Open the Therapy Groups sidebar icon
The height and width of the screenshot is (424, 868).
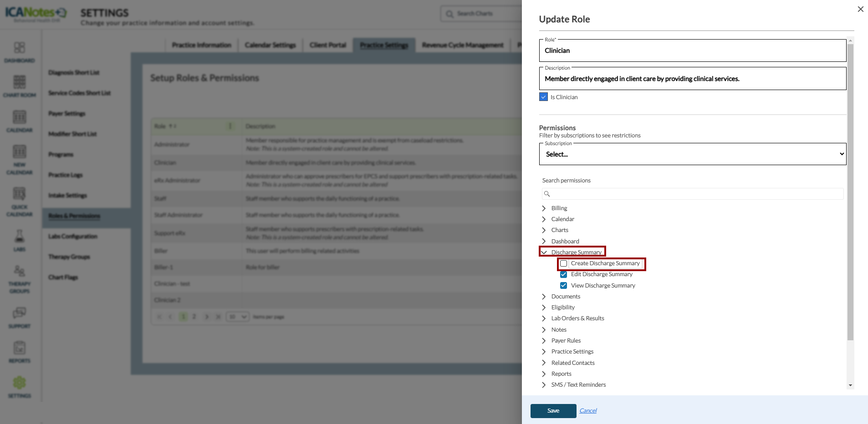click(19, 272)
